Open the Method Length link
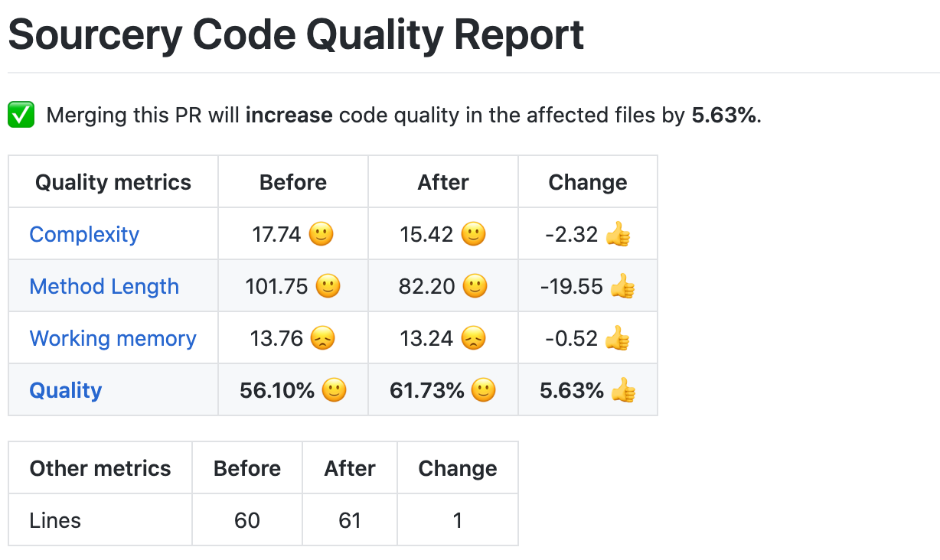Viewport: 940px width, 560px height. pos(104,286)
